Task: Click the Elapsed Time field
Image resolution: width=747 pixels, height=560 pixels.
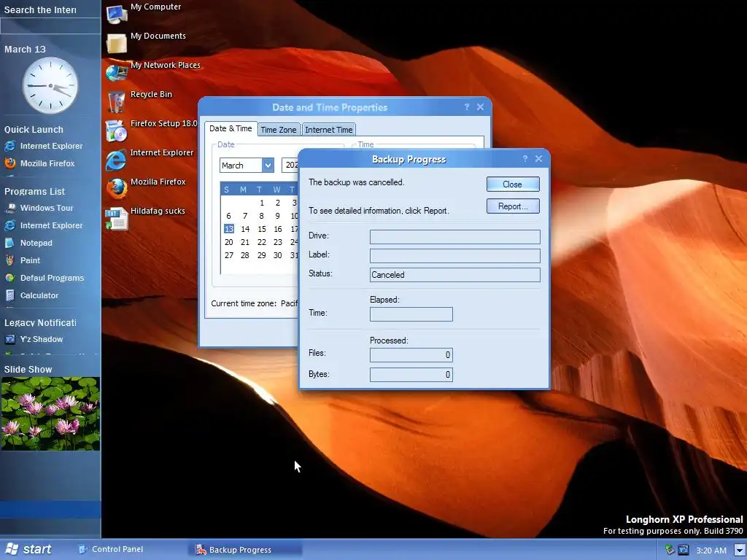Action: [x=411, y=314]
